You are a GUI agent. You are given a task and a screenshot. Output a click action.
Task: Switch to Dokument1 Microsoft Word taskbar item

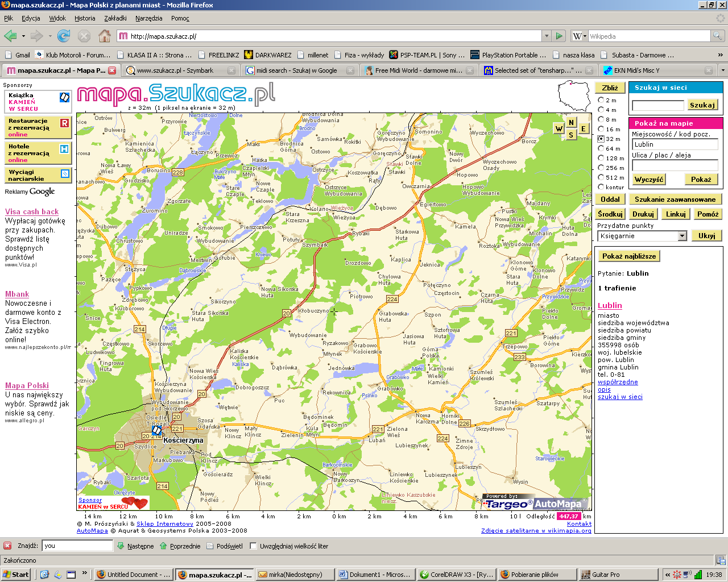coord(375,575)
